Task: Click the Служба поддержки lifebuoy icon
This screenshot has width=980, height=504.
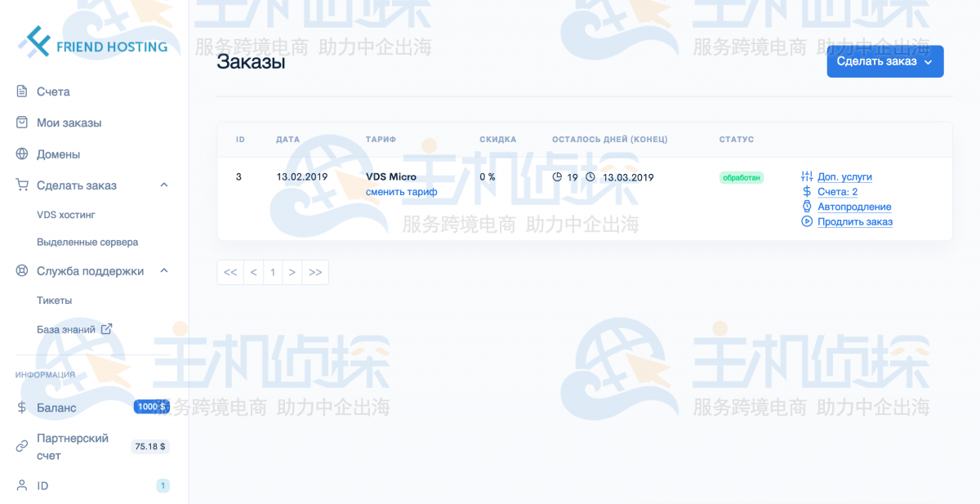Action: (22, 271)
